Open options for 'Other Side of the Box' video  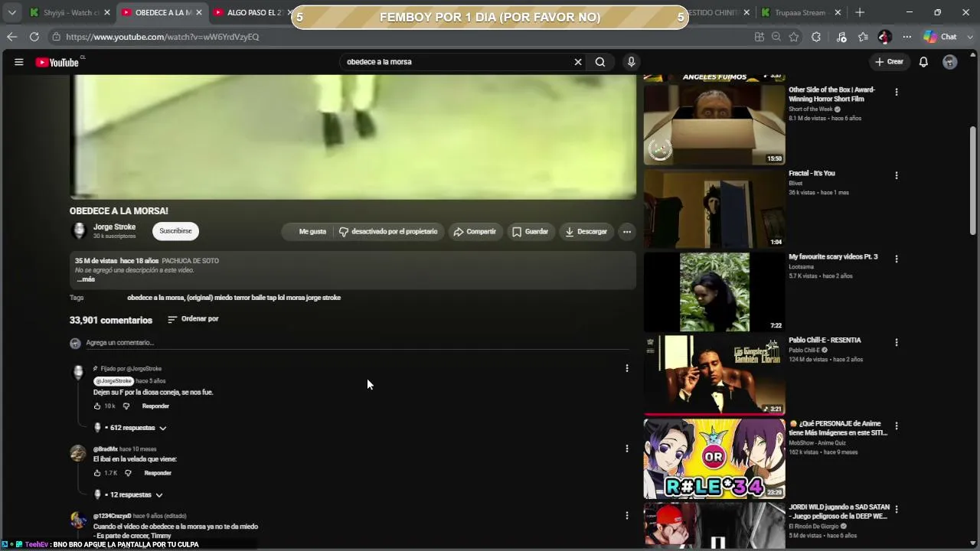coord(897,92)
